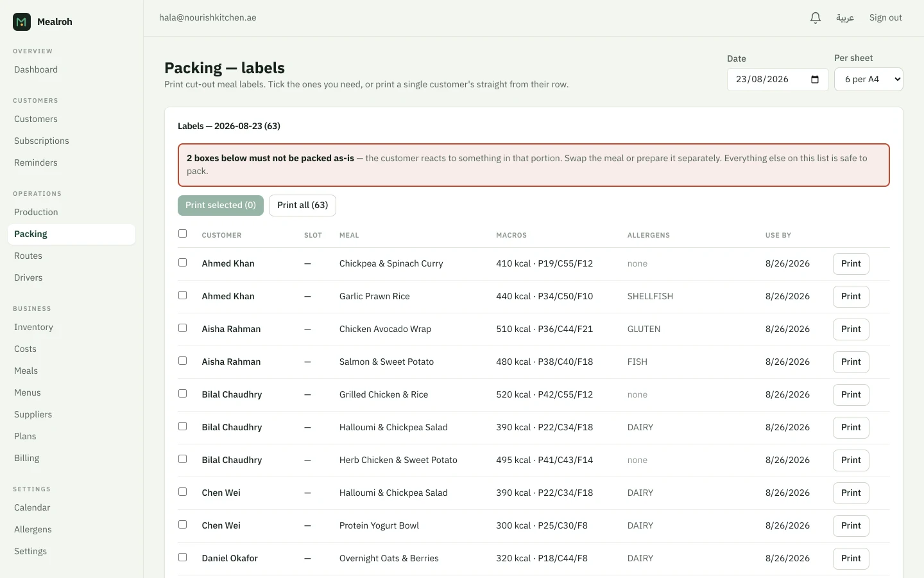Print the Protein Yogurt Bowl label
This screenshot has width=924, height=578.
(x=851, y=526)
